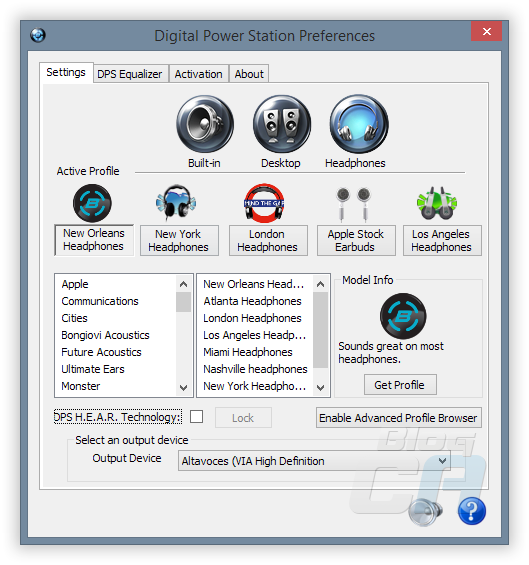Click down arrow of brand list scrollbar
The height and width of the screenshot is (565, 529).
click(183, 388)
